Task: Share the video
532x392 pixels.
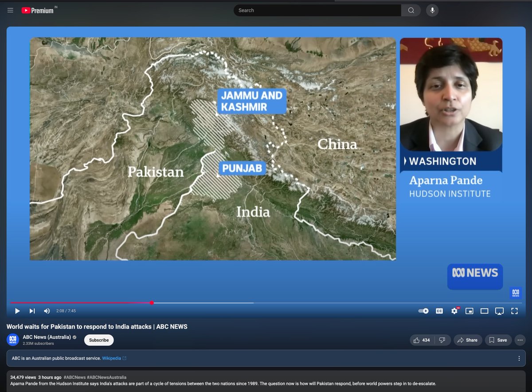Action: 467,340
